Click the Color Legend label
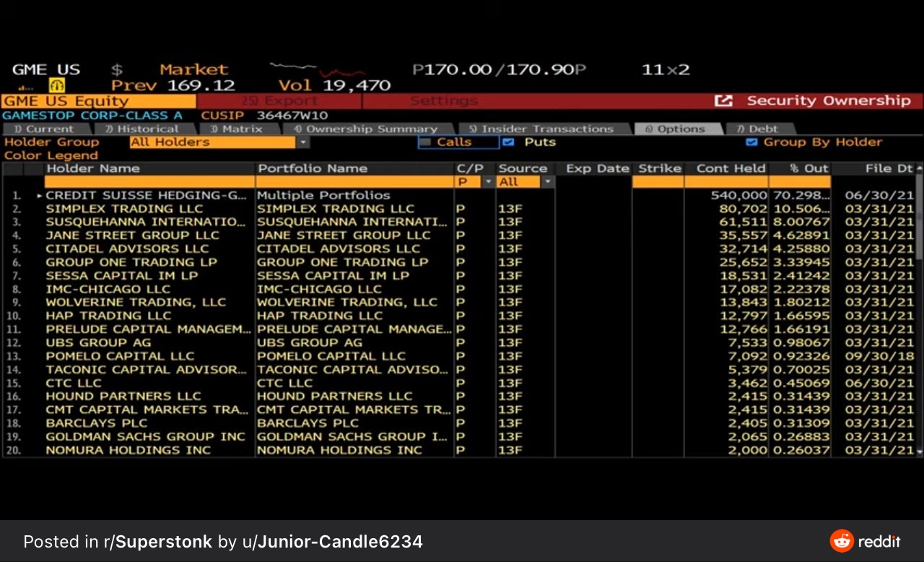Screen dimensions: 924x562 click(x=51, y=155)
